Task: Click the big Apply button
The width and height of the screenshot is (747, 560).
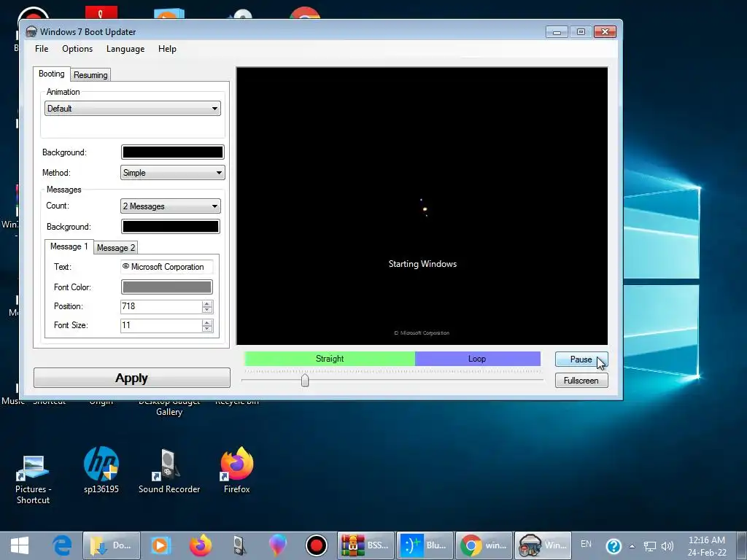Action: pos(131,378)
